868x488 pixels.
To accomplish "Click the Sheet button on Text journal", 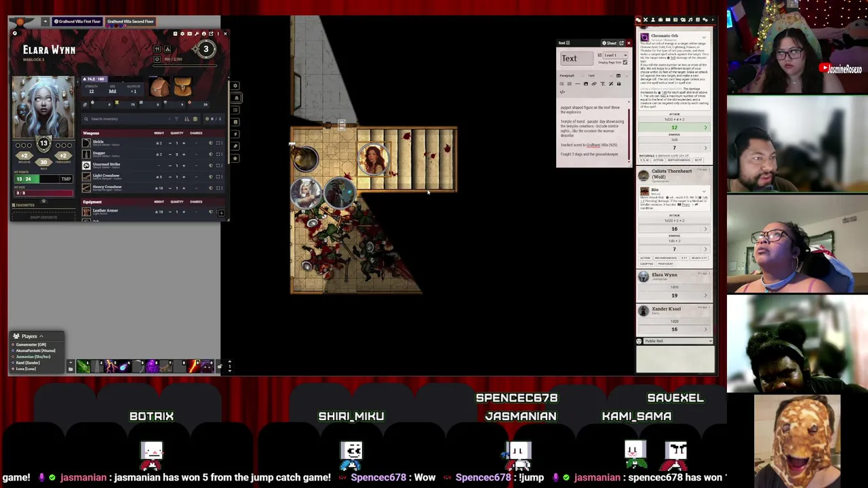I will pyautogui.click(x=609, y=43).
